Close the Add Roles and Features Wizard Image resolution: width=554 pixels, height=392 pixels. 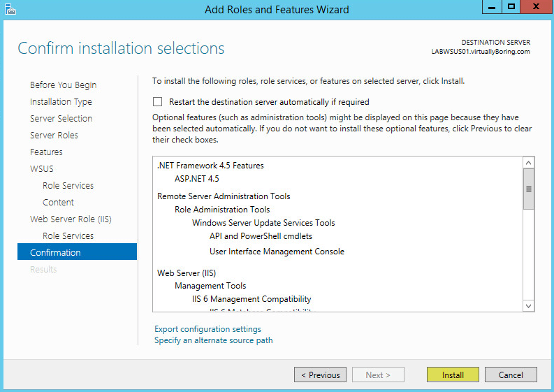pyautogui.click(x=537, y=7)
